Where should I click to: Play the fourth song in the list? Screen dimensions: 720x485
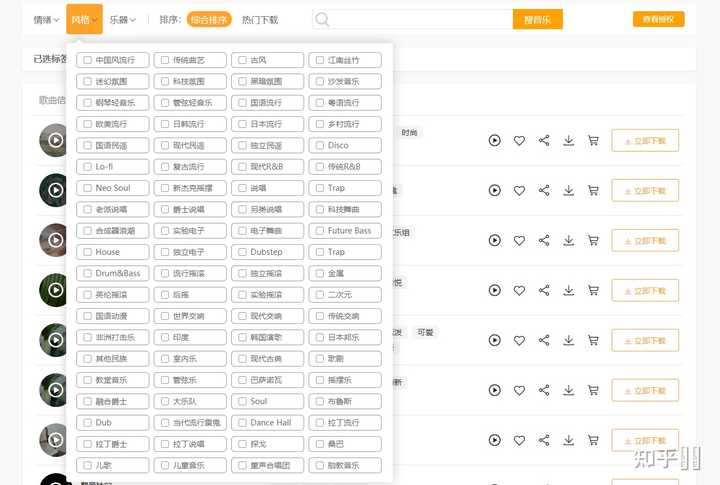pos(495,290)
